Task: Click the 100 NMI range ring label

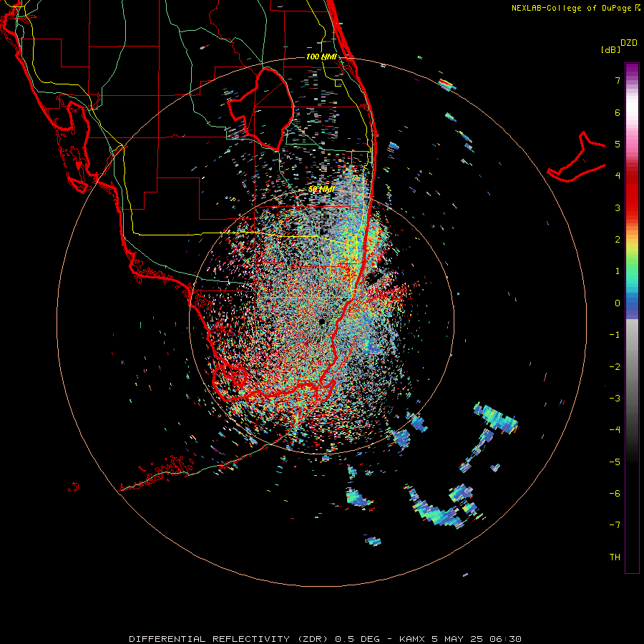Action: [x=321, y=57]
